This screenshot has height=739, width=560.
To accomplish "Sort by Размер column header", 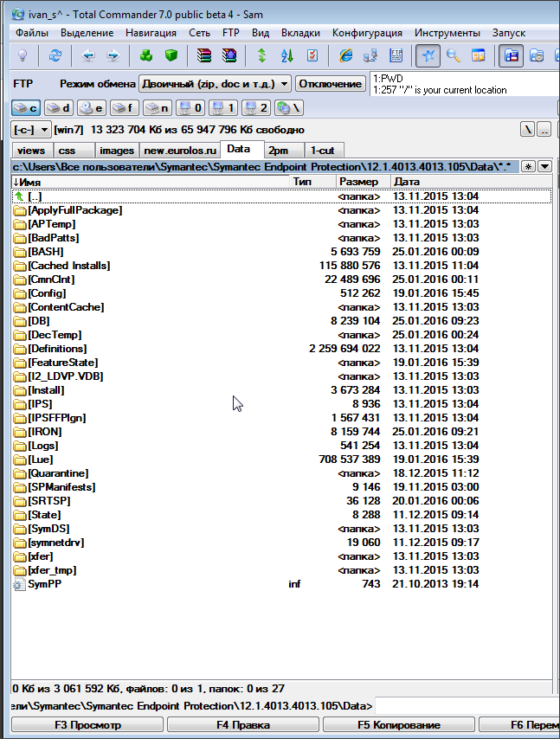I will pyautogui.click(x=363, y=182).
